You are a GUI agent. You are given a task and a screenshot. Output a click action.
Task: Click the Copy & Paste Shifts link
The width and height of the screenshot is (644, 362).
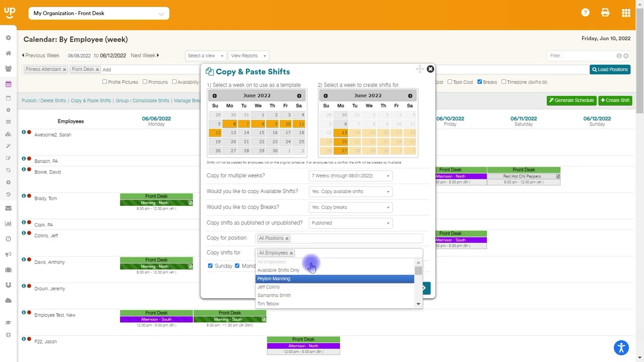pyautogui.click(x=91, y=101)
